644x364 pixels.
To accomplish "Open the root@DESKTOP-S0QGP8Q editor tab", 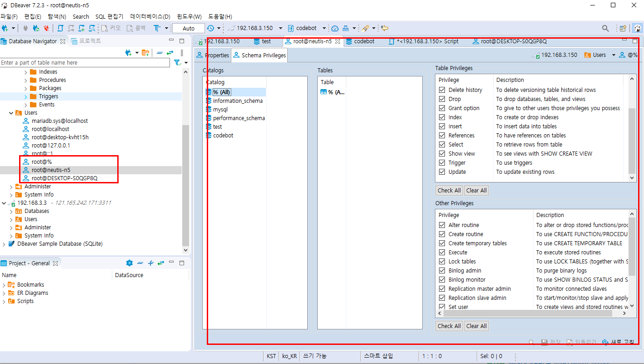I will pyautogui.click(x=509, y=41).
